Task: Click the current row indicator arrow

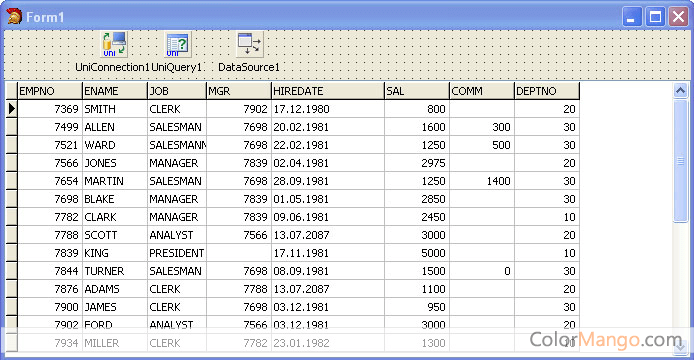Action: coord(12,108)
